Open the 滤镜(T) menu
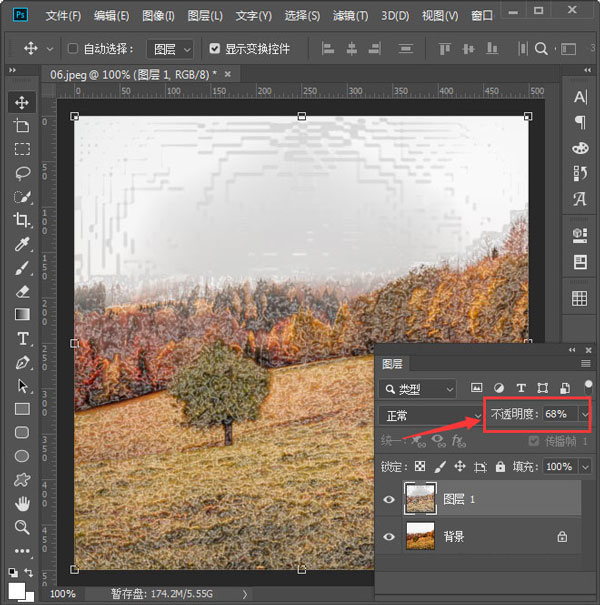Image resolution: width=600 pixels, height=605 pixels. coord(350,16)
